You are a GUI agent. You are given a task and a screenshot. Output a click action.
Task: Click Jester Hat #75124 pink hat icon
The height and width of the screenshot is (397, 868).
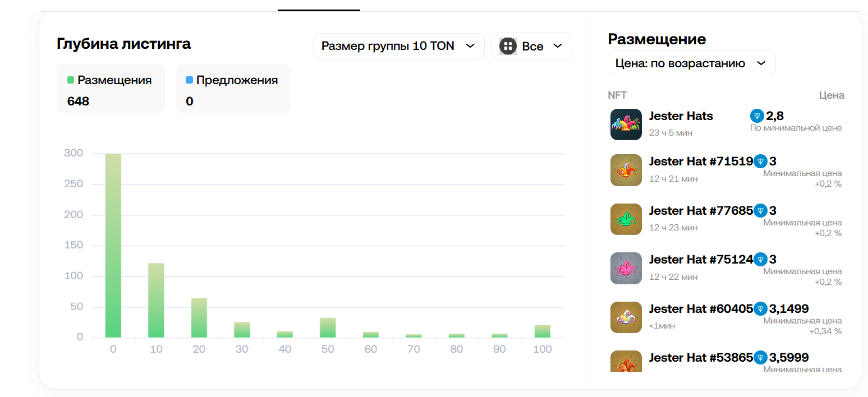pos(626,268)
